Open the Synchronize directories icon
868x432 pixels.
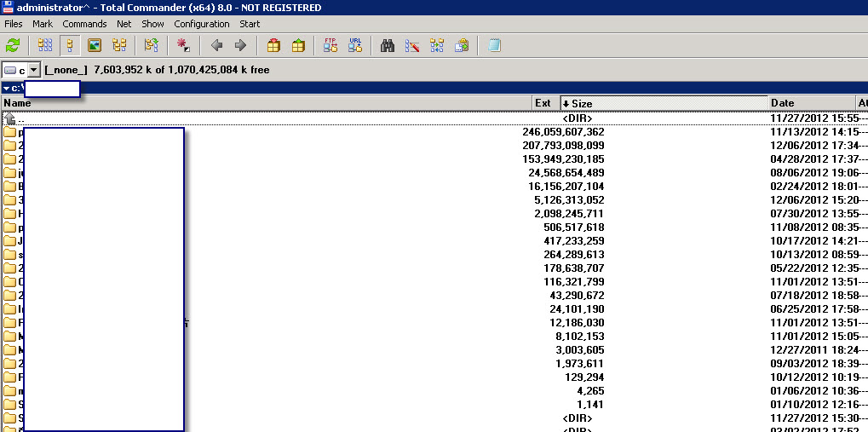pyautogui.click(x=437, y=45)
